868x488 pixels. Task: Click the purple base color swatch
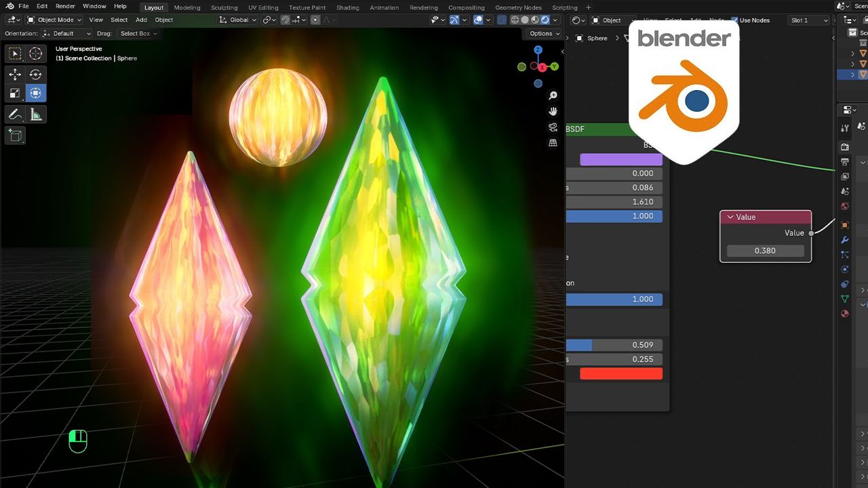(x=621, y=159)
